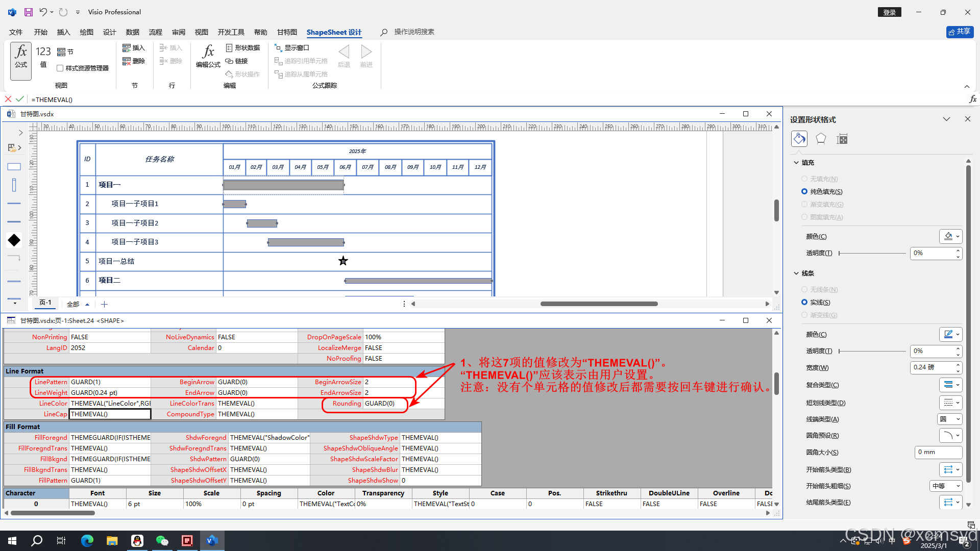Open 线端类型 dropdown
This screenshot has width=980, height=551.
pos(949,419)
